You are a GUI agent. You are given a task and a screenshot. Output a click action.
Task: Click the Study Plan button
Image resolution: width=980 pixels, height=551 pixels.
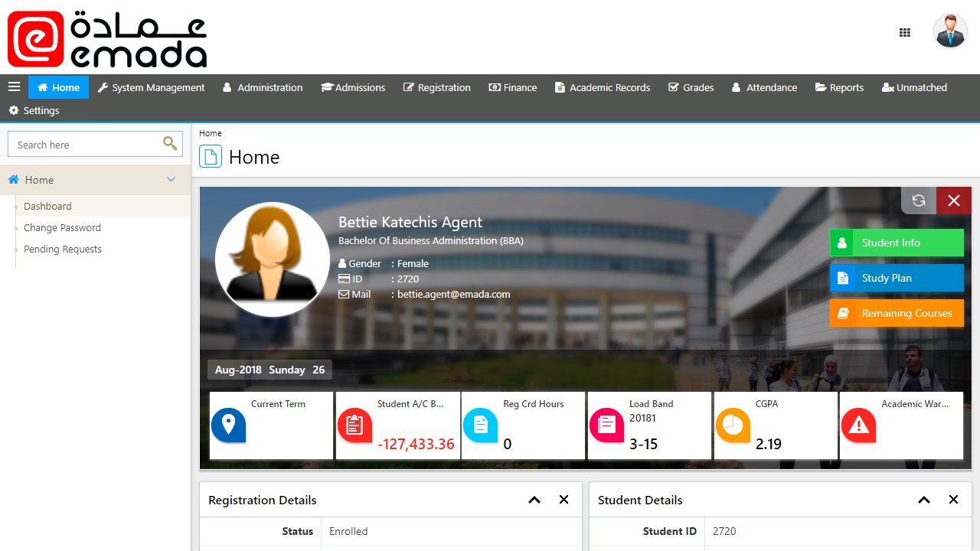click(897, 278)
